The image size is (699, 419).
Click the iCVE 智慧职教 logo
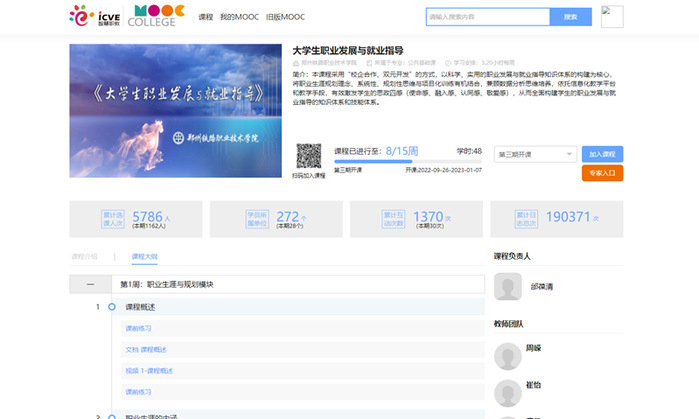point(95,16)
